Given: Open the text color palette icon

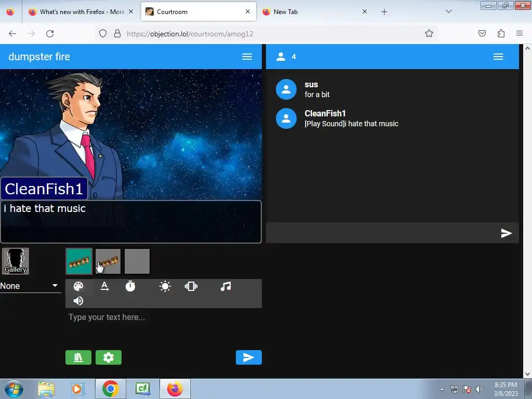Looking at the screenshot, I should pos(78,286).
